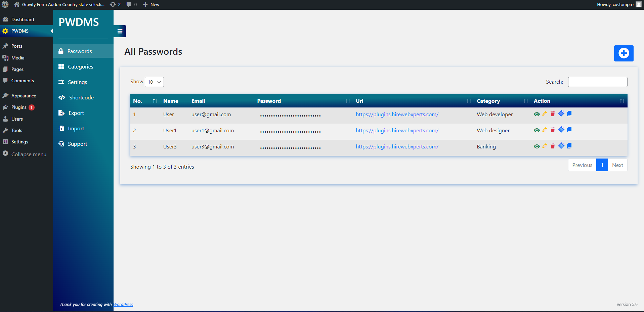The height and width of the screenshot is (312, 644).
Task: Open WordPress Settings in admin menu
Action: (27, 142)
